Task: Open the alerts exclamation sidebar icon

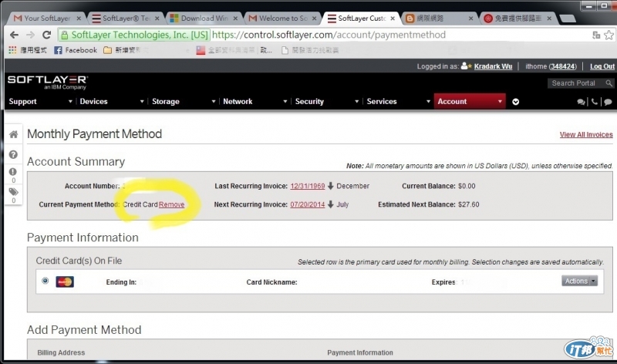Action: pos(13,172)
